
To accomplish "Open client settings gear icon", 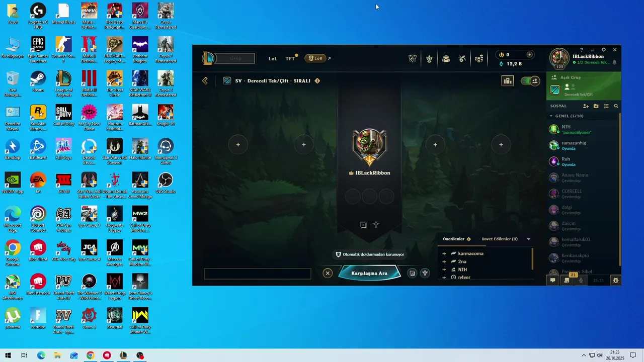I will pyautogui.click(x=604, y=50).
